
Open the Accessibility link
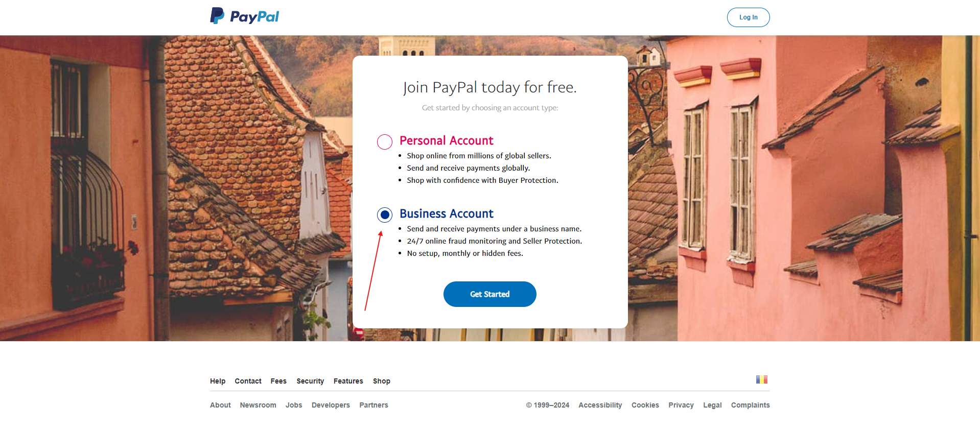coord(600,405)
